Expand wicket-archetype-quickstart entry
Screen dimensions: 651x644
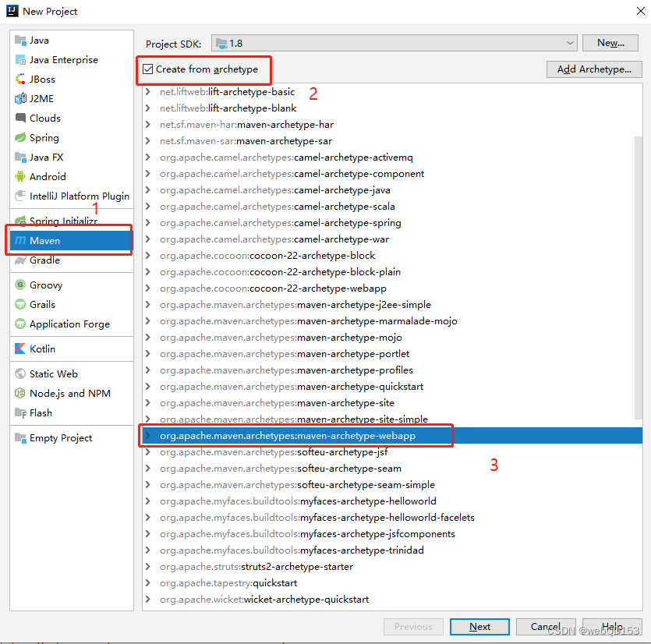[148, 600]
